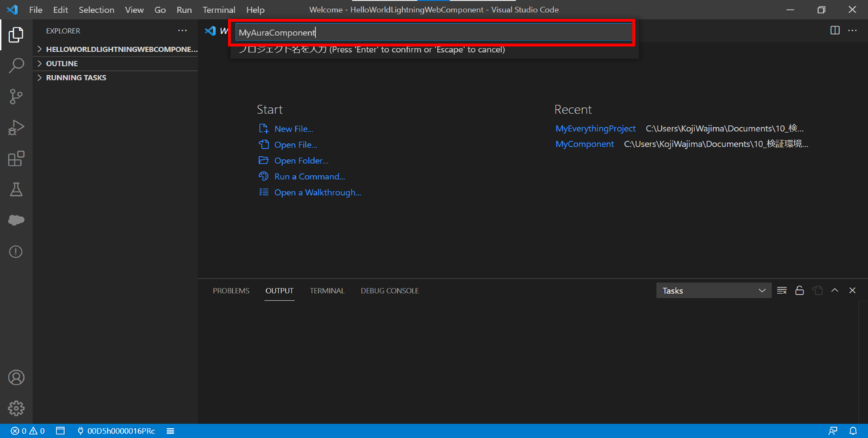Screen dimensions: 868x438
Task: Open the View menu
Action: (134, 10)
